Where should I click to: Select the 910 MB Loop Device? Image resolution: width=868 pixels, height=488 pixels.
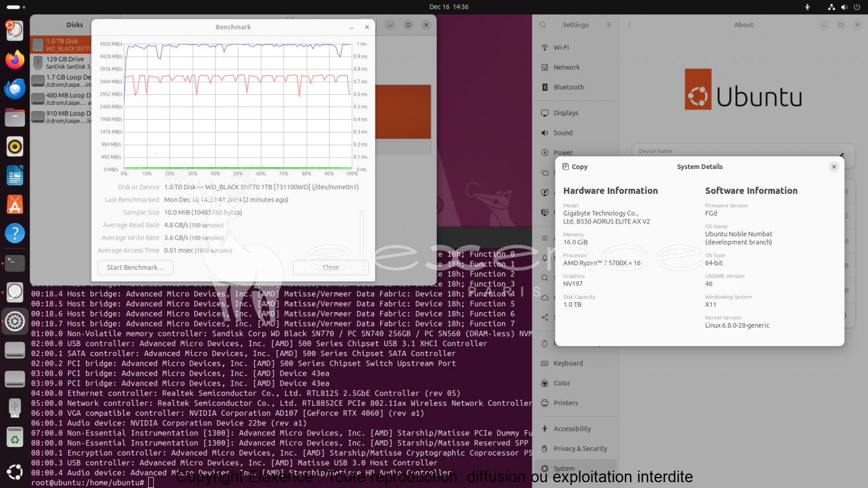point(61,117)
